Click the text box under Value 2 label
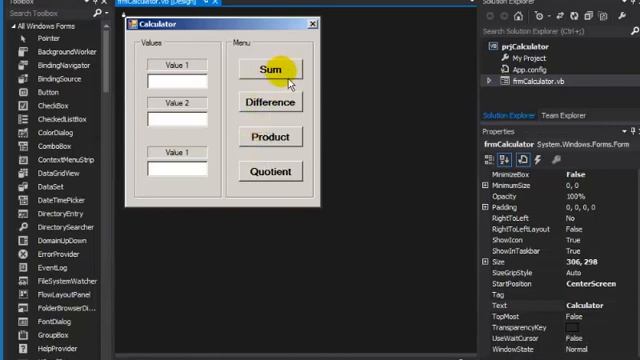 coord(177,119)
